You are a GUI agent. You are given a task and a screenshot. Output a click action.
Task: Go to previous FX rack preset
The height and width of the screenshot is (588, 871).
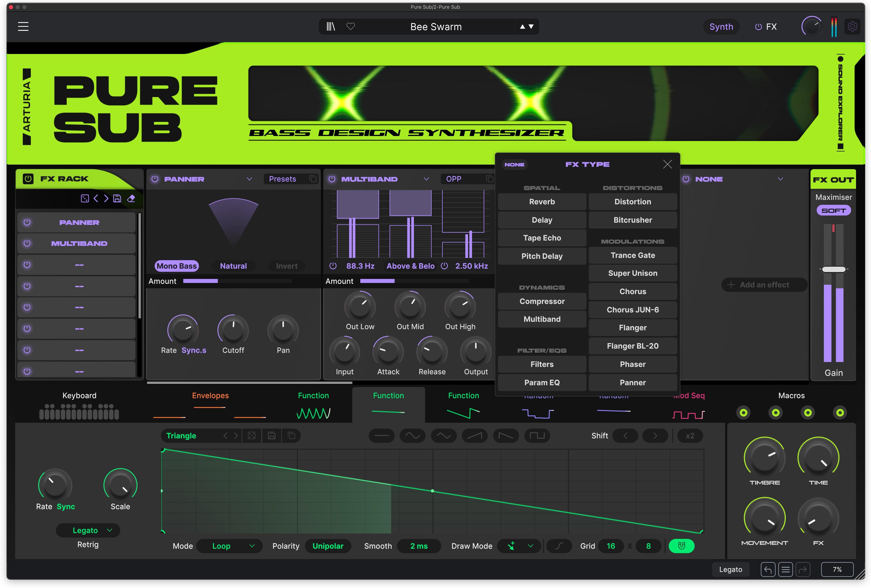click(x=96, y=199)
